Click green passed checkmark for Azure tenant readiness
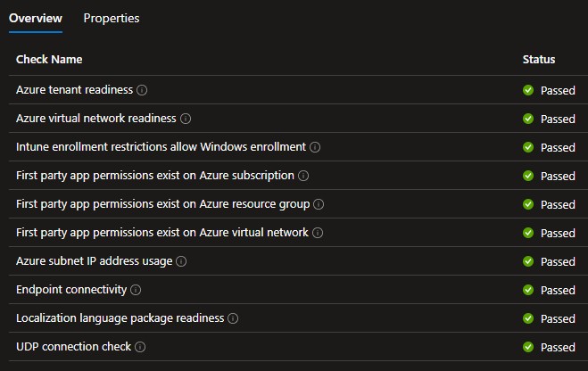This screenshot has width=588, height=371. pyautogui.click(x=528, y=90)
